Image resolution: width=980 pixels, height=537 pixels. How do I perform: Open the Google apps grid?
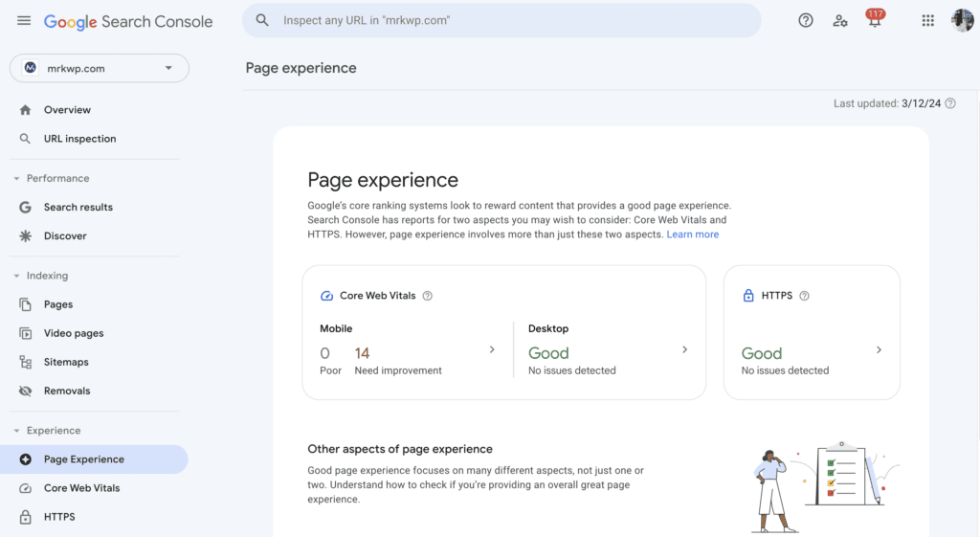(927, 21)
